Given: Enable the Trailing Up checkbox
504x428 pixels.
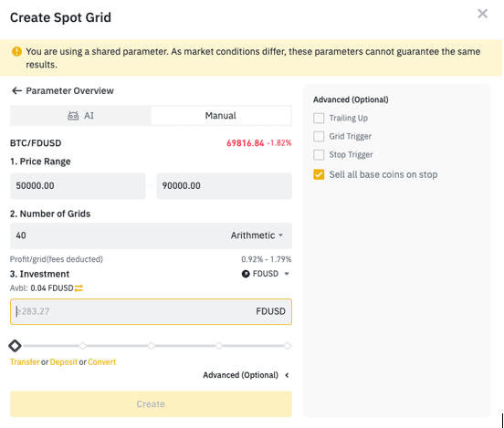Looking at the screenshot, I should (x=319, y=118).
